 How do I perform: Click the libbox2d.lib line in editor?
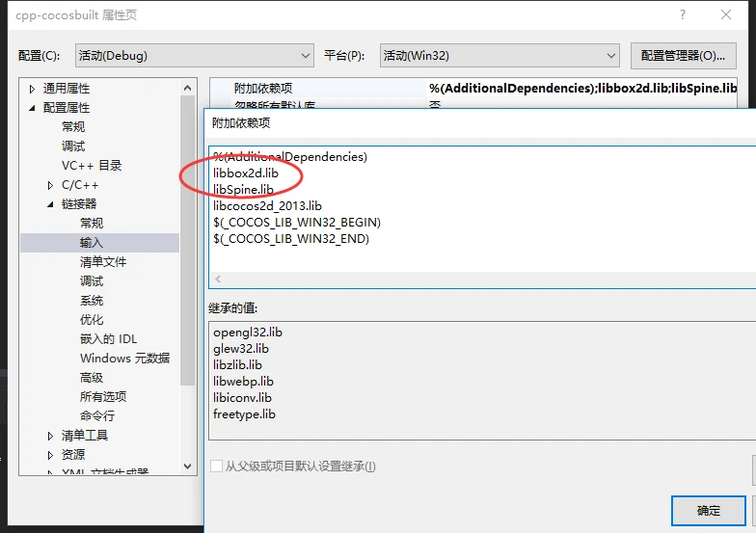[x=245, y=173]
